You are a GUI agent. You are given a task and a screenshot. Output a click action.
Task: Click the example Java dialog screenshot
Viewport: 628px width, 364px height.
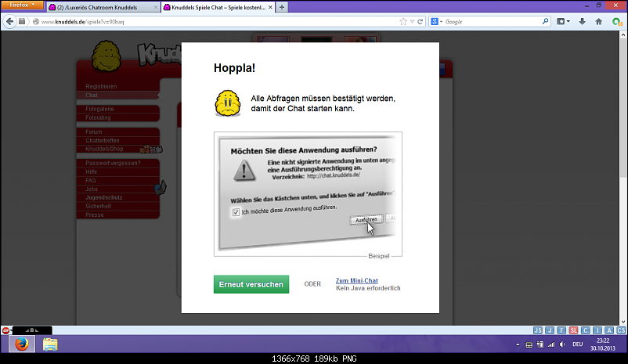(x=308, y=194)
